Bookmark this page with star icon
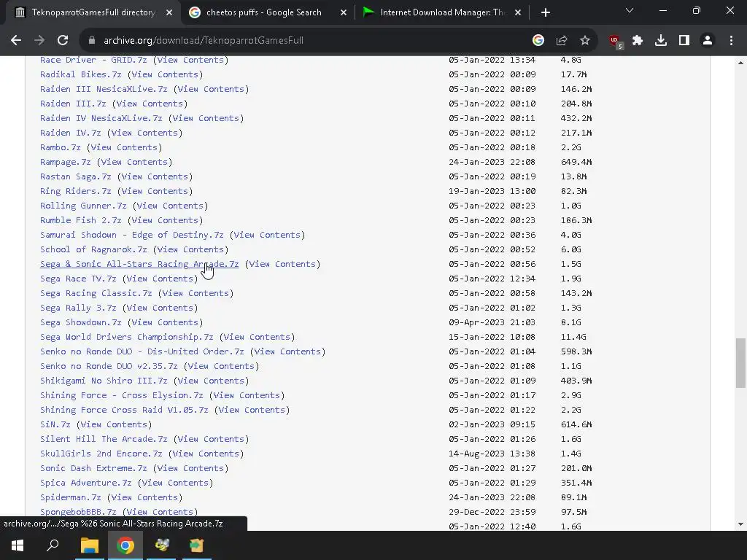 (x=585, y=41)
